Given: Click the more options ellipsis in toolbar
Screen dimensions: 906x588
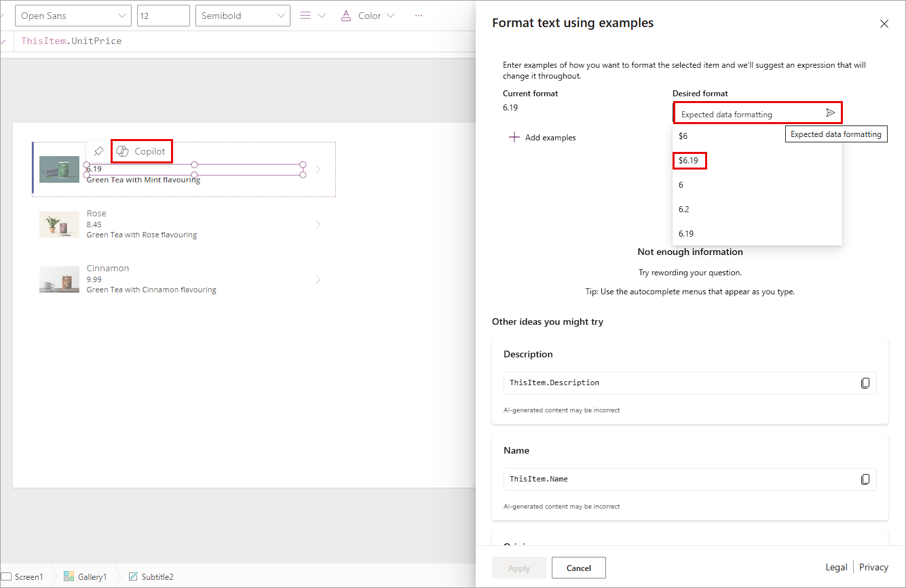Looking at the screenshot, I should [419, 16].
